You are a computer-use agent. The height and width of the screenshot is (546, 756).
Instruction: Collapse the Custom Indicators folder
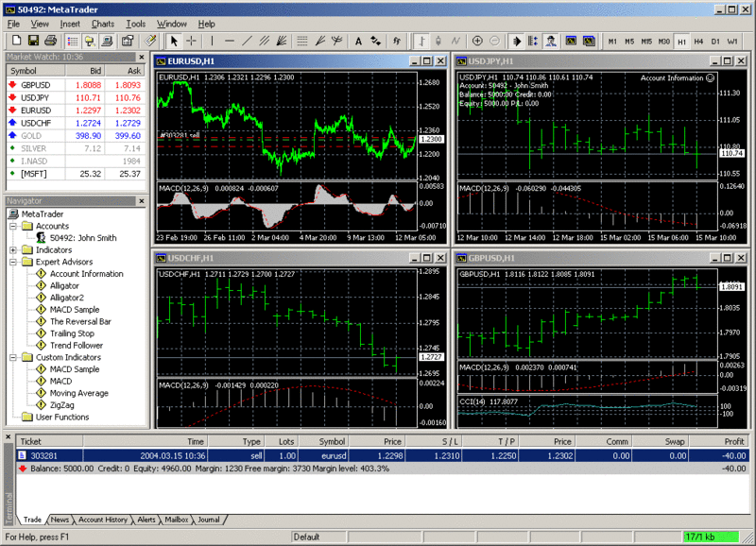point(13,357)
